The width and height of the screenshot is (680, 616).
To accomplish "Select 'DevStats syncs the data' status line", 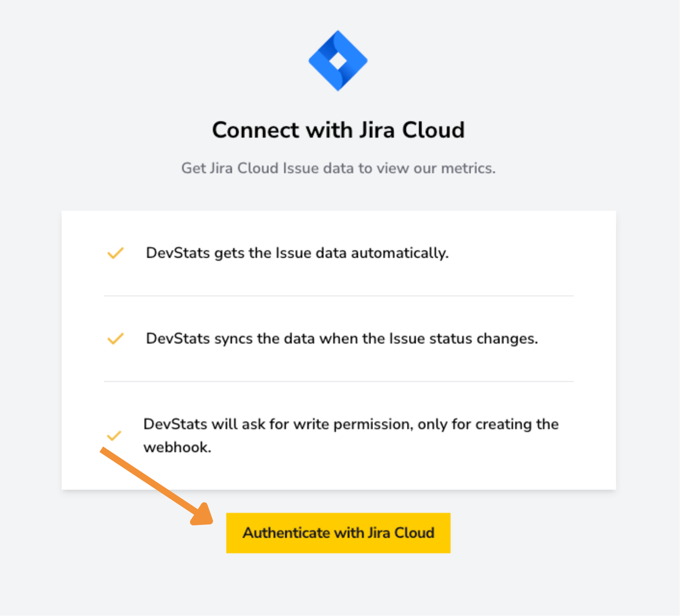I will [x=342, y=339].
